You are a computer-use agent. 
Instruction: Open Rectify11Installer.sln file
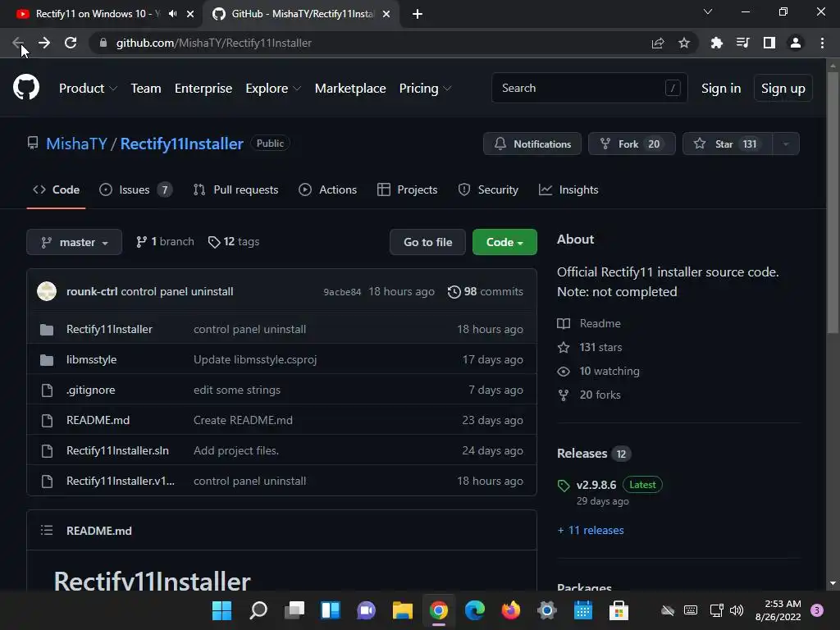117,450
